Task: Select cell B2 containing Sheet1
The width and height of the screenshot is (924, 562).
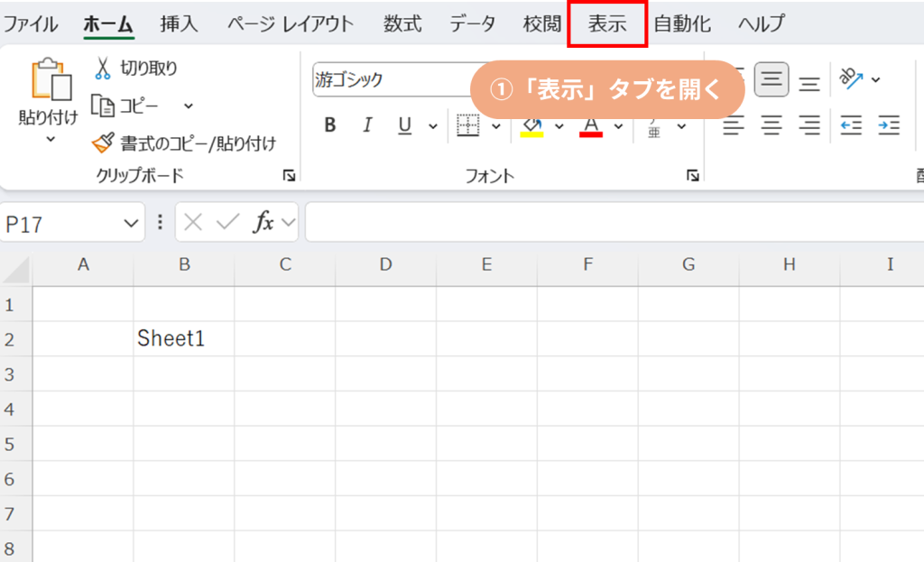Action: point(183,339)
